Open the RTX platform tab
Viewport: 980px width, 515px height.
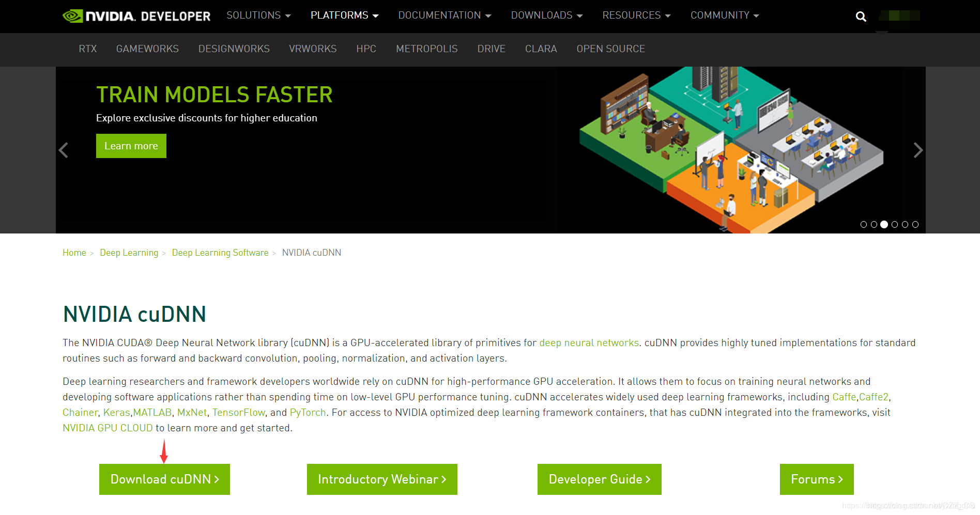[x=88, y=49]
